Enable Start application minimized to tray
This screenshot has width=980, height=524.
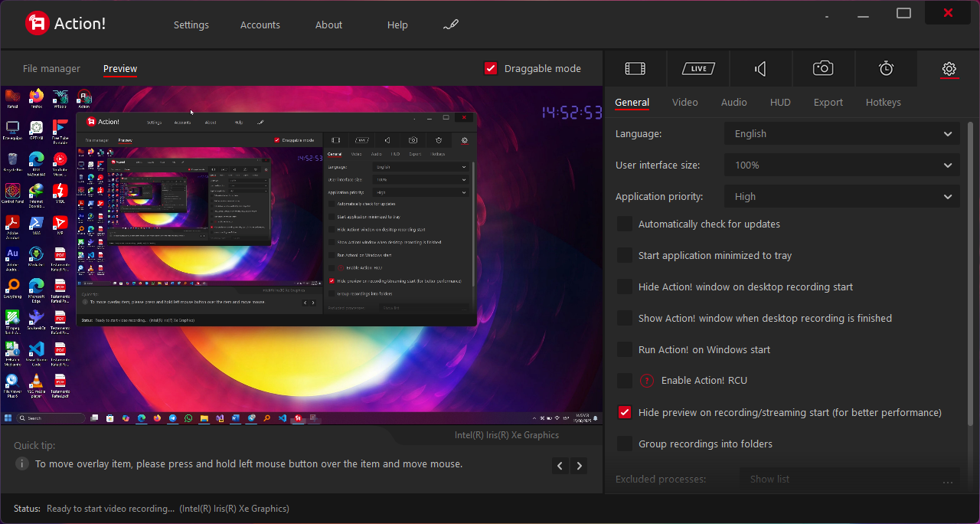coord(625,255)
